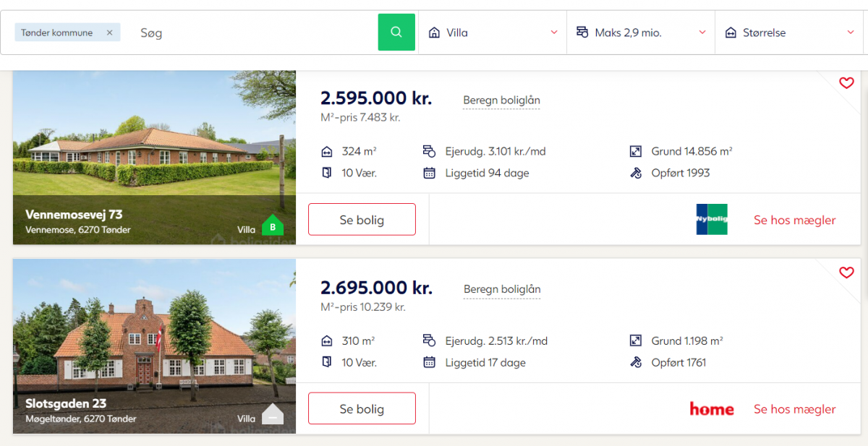The image size is (868, 446).
Task: Favorite the Vennemosevej 73 listing heart
Action: (x=846, y=83)
